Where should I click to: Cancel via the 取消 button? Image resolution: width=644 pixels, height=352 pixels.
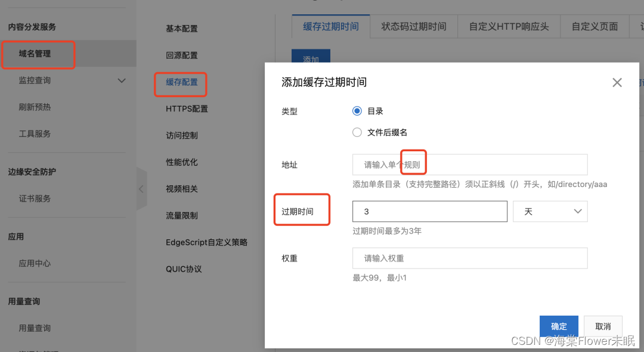[x=603, y=326]
